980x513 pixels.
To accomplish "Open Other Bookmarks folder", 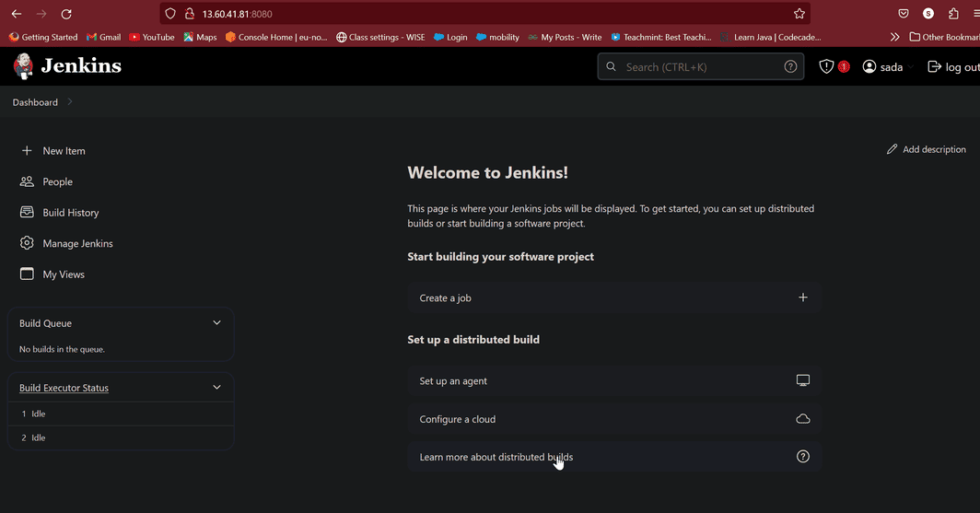I will point(944,37).
